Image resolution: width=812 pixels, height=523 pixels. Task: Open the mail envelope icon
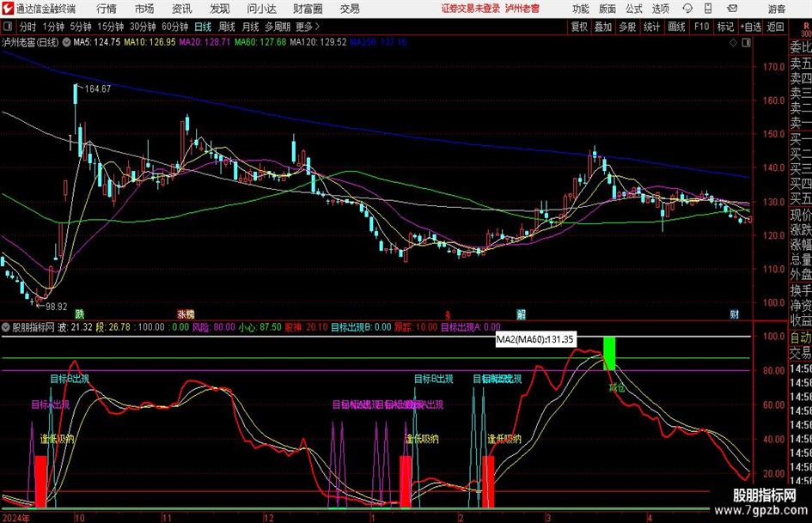[732, 9]
